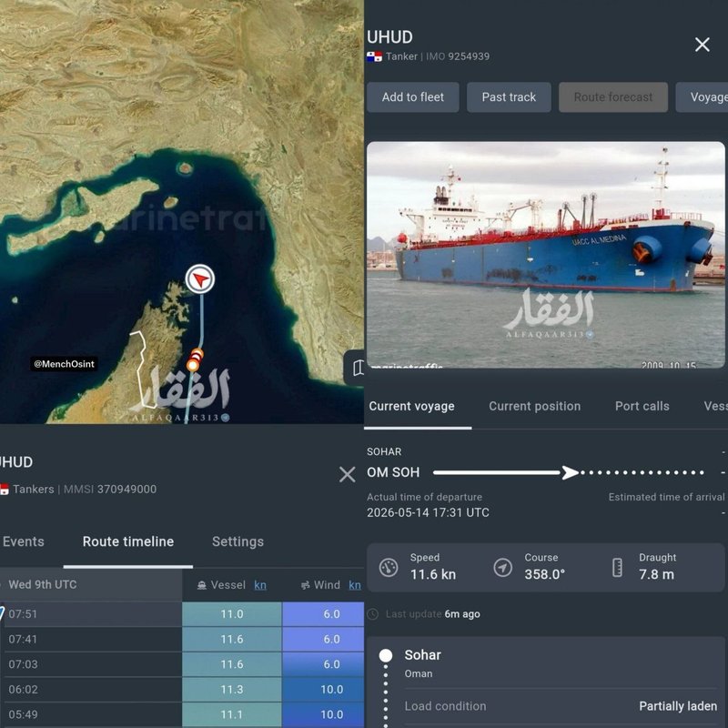728x728 pixels.
Task: Switch to the Current voyage tab
Action: coord(412,406)
